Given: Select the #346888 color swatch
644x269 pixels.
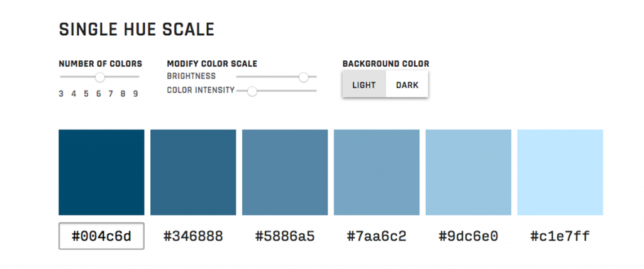Looking at the screenshot, I should pyautogui.click(x=193, y=172).
